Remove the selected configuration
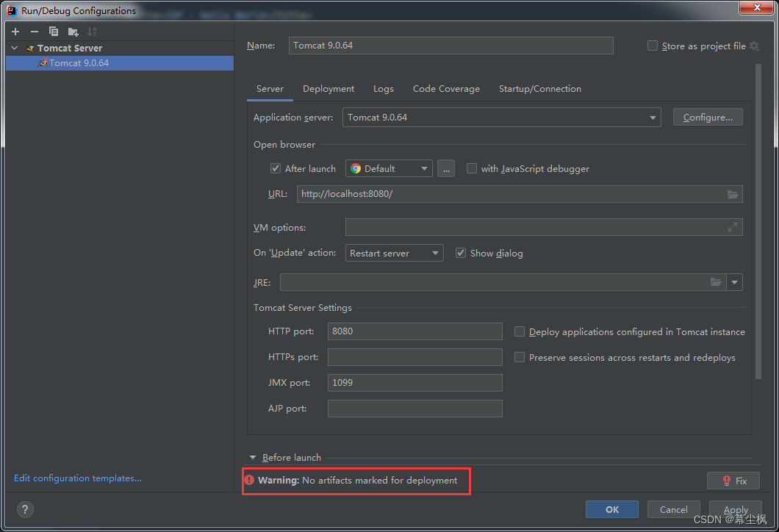The image size is (779, 532). (34, 32)
